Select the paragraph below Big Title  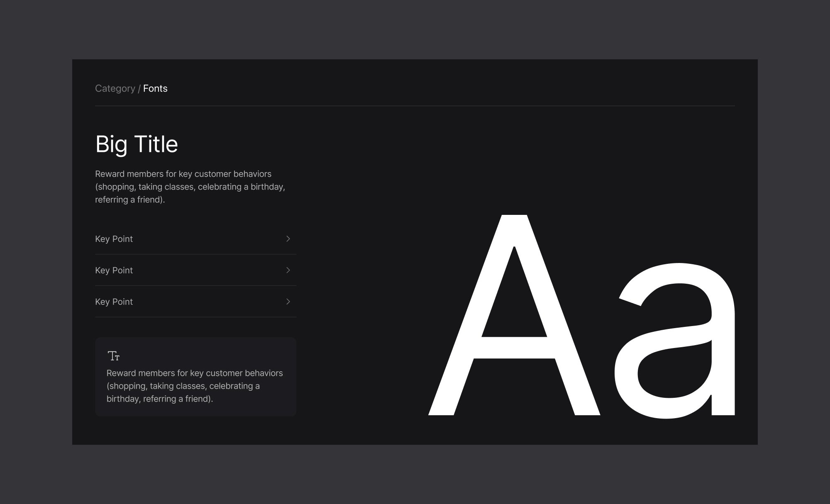(190, 187)
